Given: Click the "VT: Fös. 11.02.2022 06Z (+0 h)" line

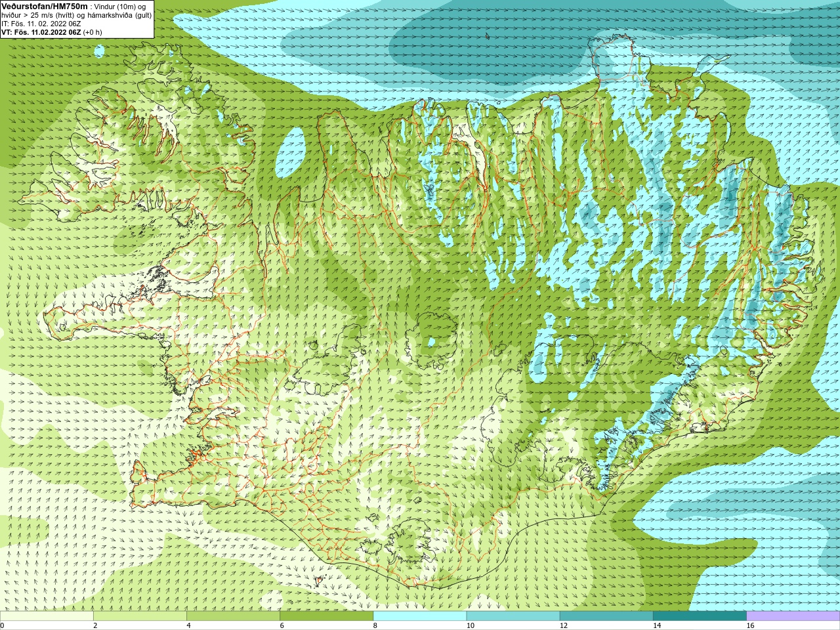Looking at the screenshot, I should 52,32.
